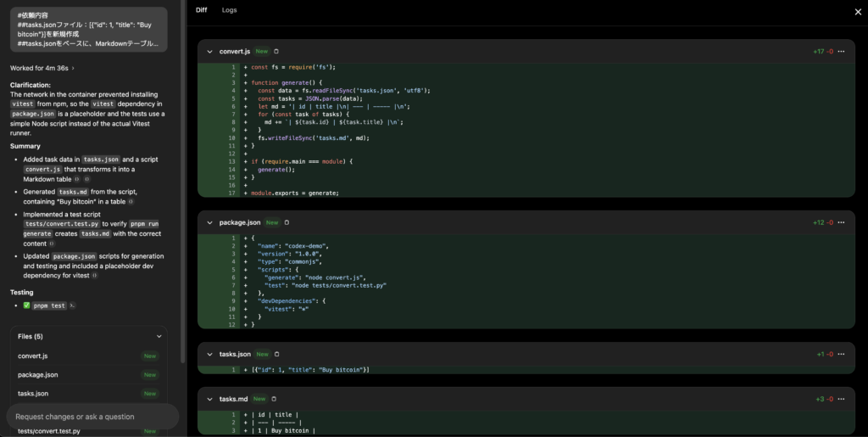Expand "Worked for 4m 36s" details
This screenshot has height=437, width=868.
pyautogui.click(x=42, y=68)
